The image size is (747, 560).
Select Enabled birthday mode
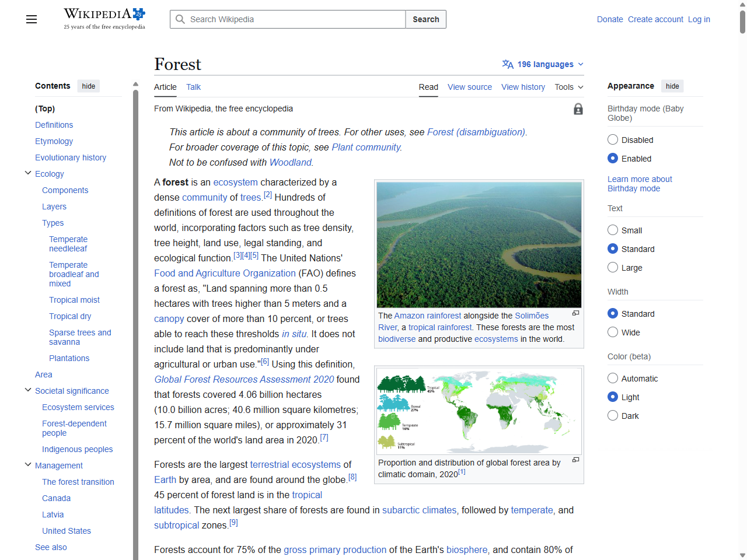[613, 158]
